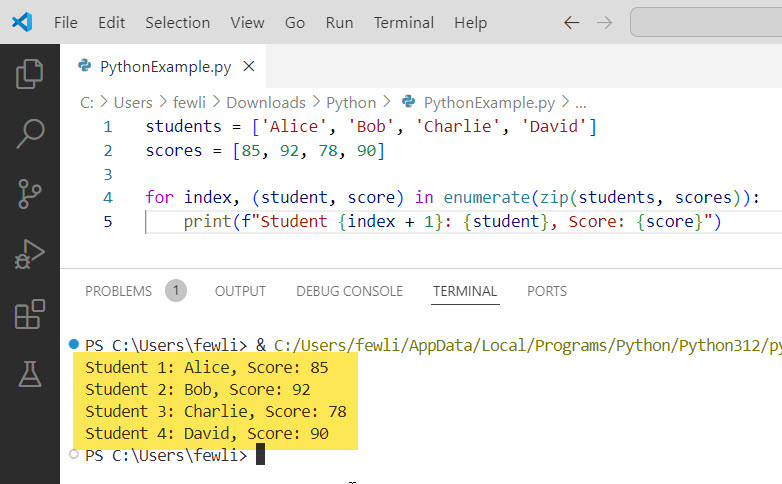Click the 'students' variable on line 1
The image size is (782, 484).
click(183, 127)
